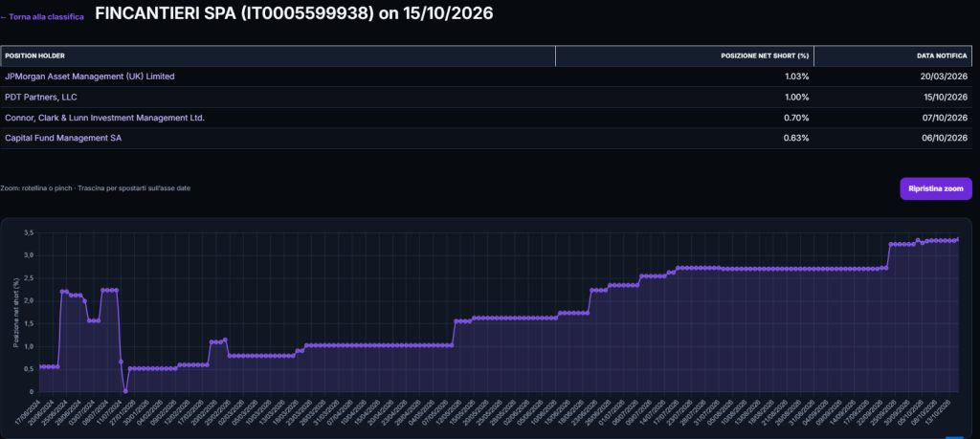The image size is (980, 439).
Task: Select Connor, Clark & Lunn Investment Management
Action: 104,118
